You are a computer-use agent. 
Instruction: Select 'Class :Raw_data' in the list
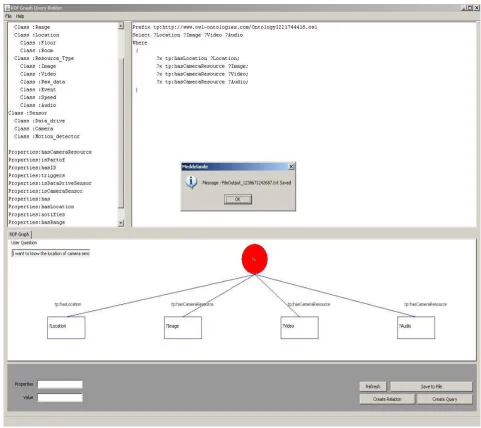tap(43, 82)
